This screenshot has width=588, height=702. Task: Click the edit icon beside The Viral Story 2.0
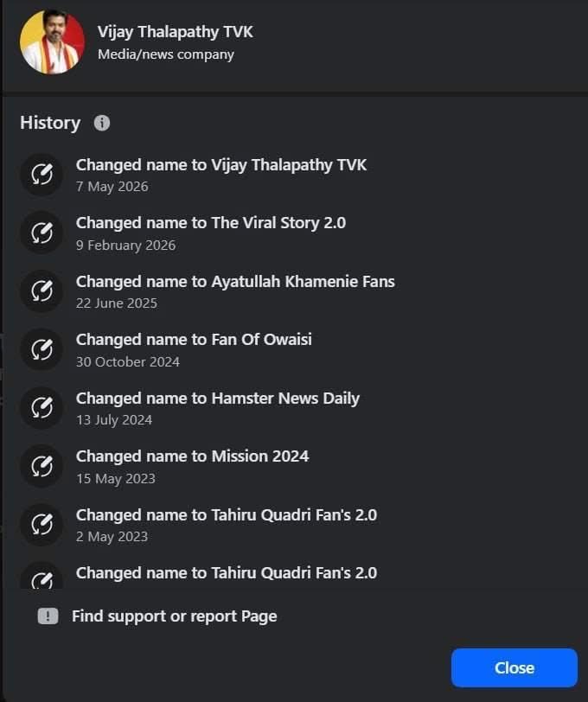click(42, 233)
